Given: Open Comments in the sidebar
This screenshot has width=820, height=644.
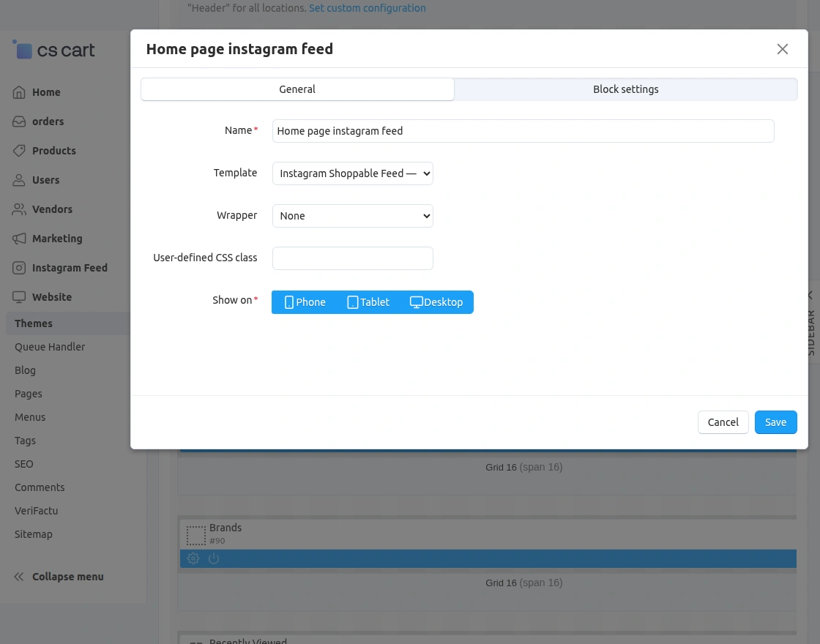Looking at the screenshot, I should (x=40, y=487).
